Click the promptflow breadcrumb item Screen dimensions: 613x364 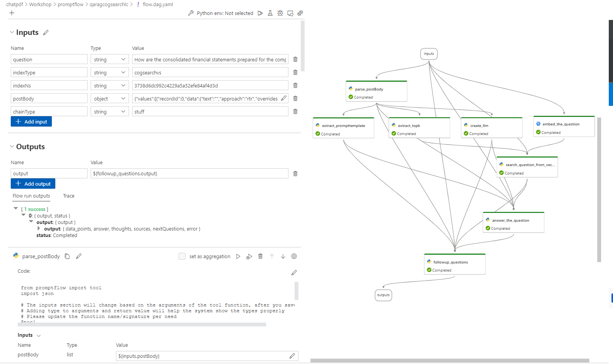(x=70, y=4)
